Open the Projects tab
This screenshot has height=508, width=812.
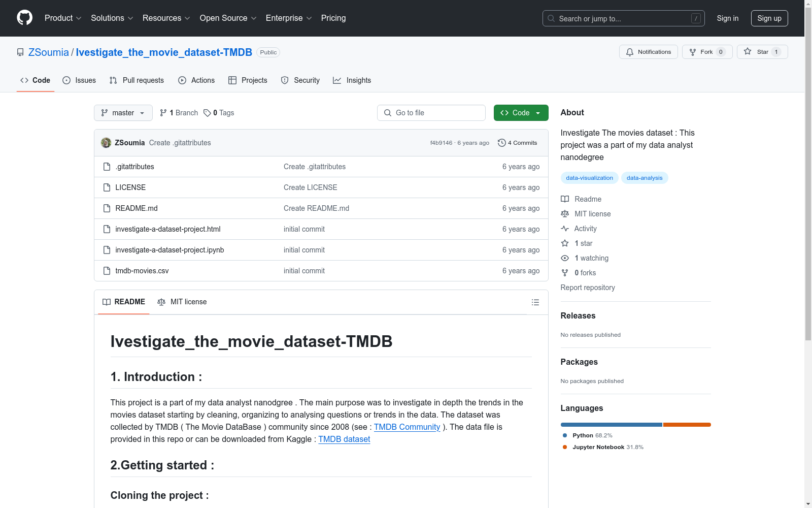click(x=248, y=80)
